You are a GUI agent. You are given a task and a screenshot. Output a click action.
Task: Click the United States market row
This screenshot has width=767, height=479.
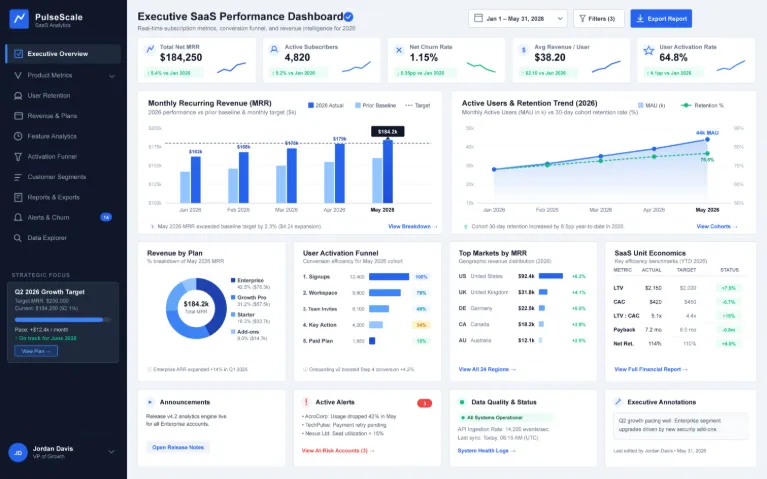tap(522, 276)
